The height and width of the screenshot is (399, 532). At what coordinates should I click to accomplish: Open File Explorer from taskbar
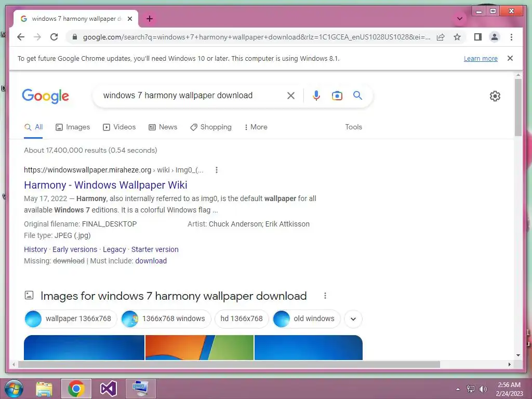click(44, 389)
